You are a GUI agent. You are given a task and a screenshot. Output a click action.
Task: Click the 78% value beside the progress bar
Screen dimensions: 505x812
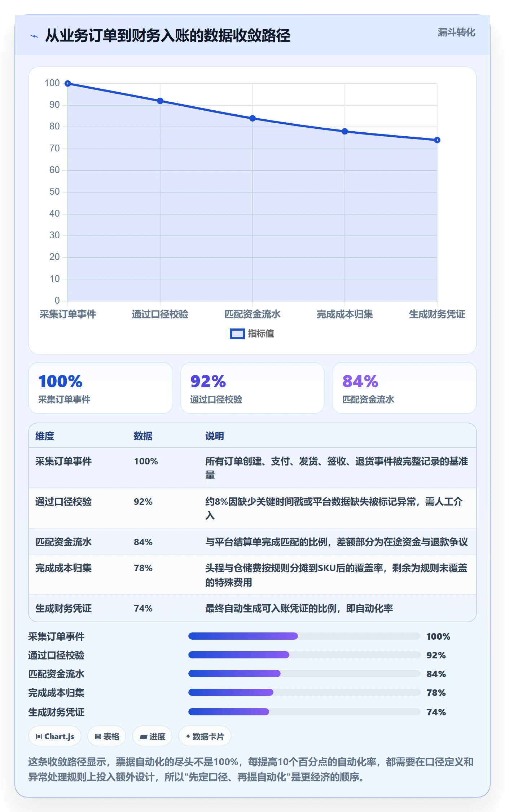pos(436,693)
